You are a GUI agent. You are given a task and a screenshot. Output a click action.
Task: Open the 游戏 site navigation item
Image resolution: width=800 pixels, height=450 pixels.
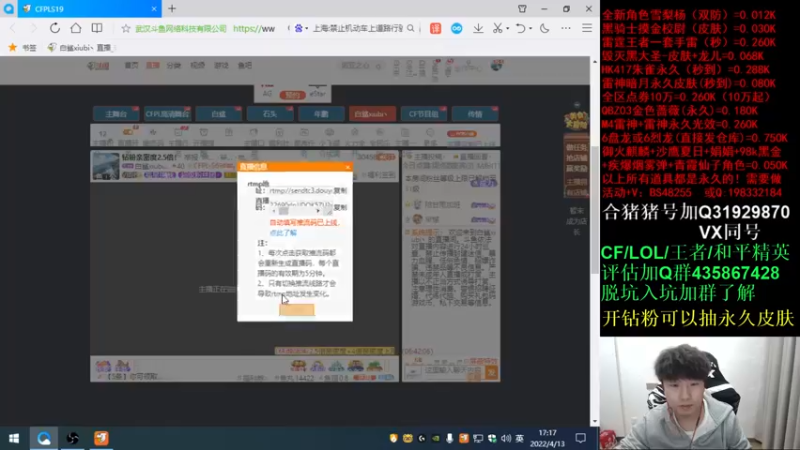(221, 65)
